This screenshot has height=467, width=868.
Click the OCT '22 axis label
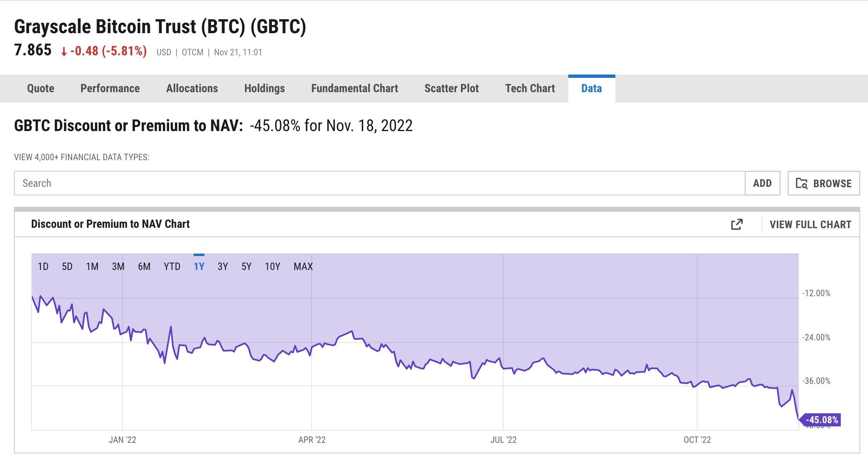697,440
